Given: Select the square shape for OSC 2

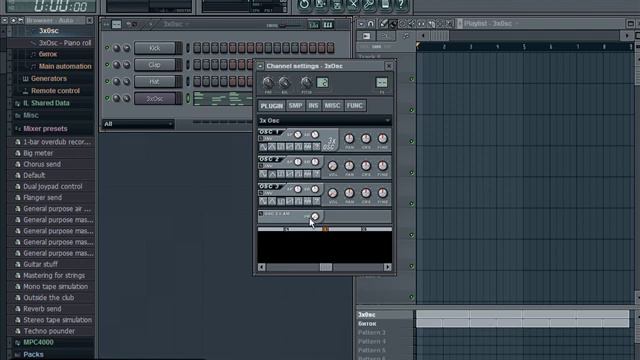Looking at the screenshot, I should click(x=281, y=174).
